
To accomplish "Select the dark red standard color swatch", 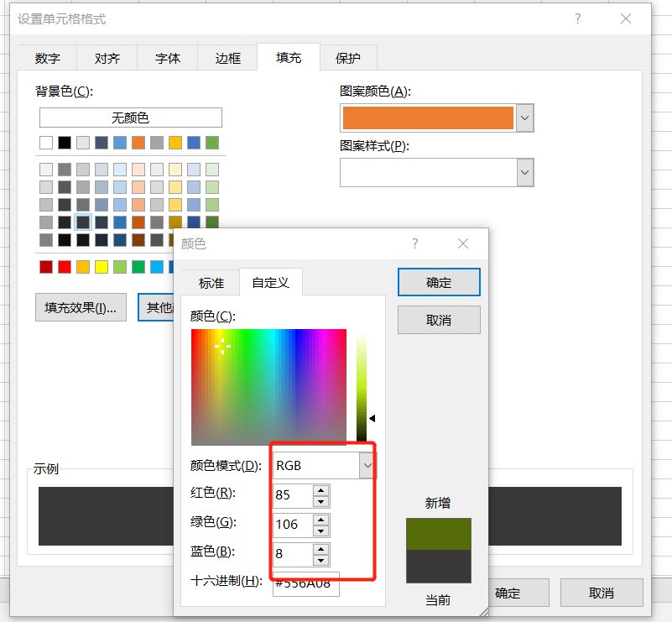I will (46, 267).
